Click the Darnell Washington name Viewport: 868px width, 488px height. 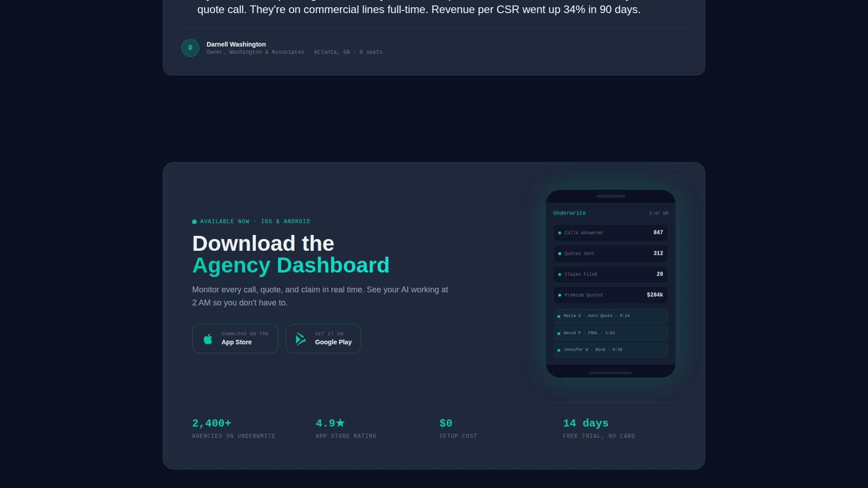[x=236, y=44]
